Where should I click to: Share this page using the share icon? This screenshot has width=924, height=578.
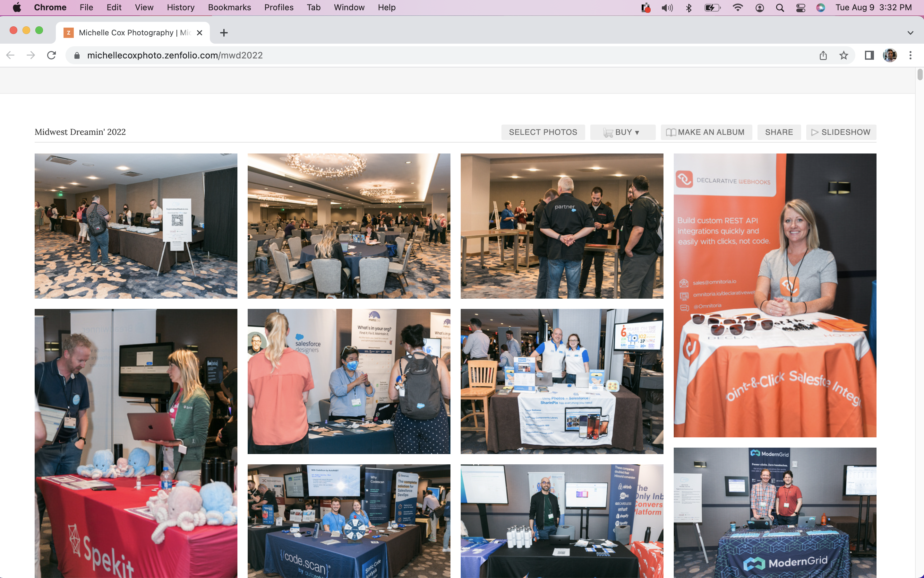click(823, 56)
